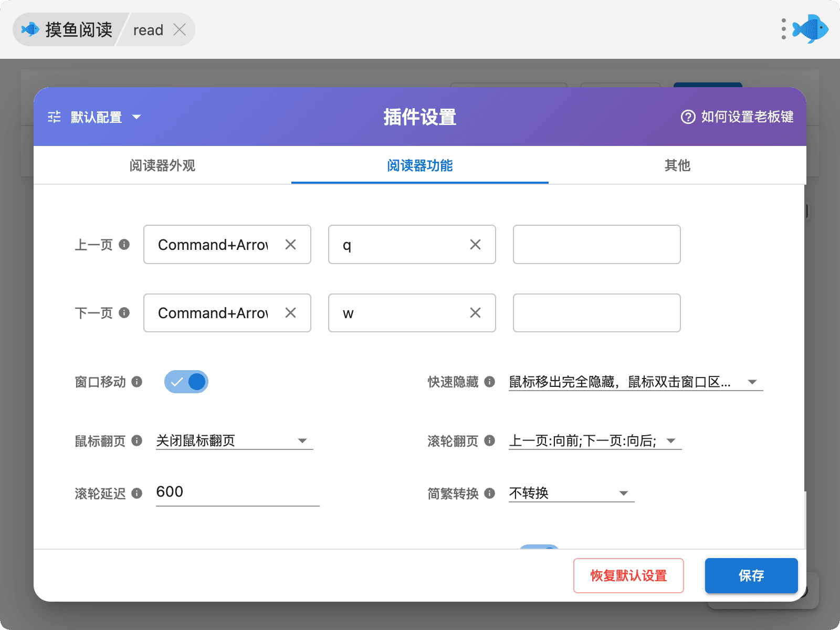Click the blue fish icon at top right
Viewport: 840px width, 630px height.
tap(811, 29)
